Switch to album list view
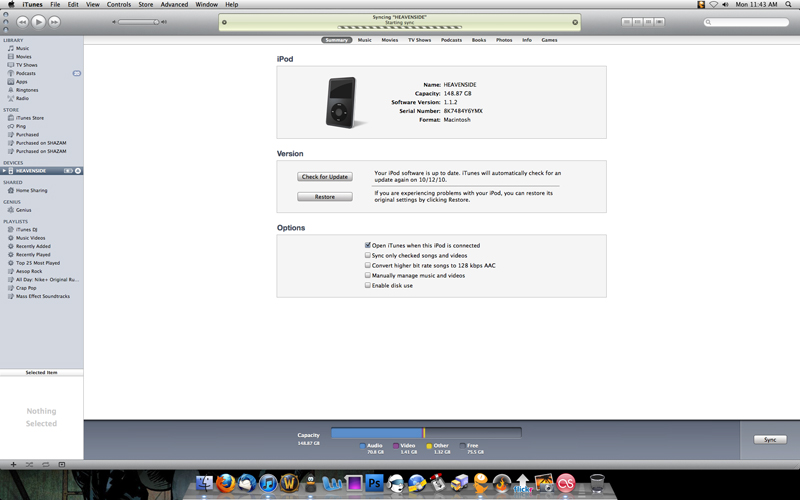The height and width of the screenshot is (500, 800). tap(638, 22)
